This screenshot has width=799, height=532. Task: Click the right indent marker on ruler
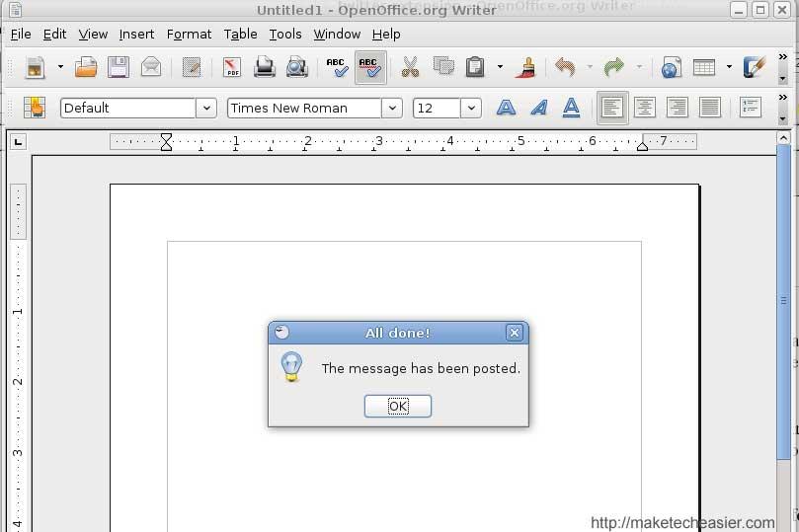tap(643, 147)
